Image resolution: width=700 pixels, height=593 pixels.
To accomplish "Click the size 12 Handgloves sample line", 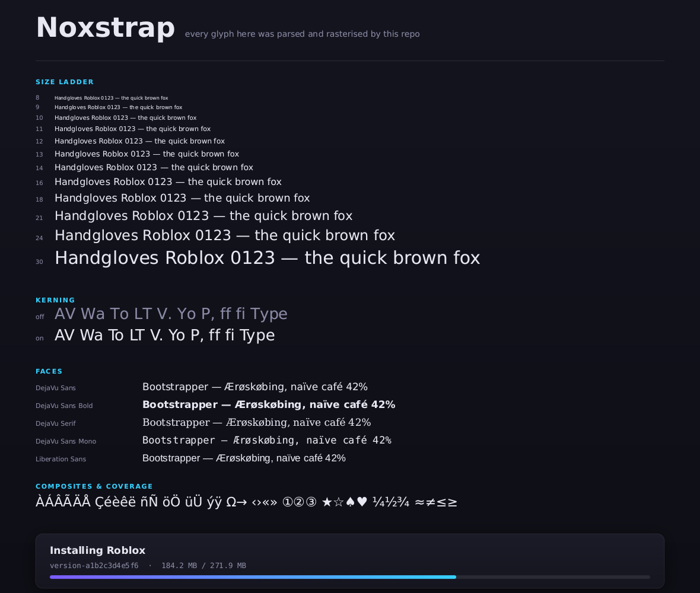I will [x=140, y=141].
